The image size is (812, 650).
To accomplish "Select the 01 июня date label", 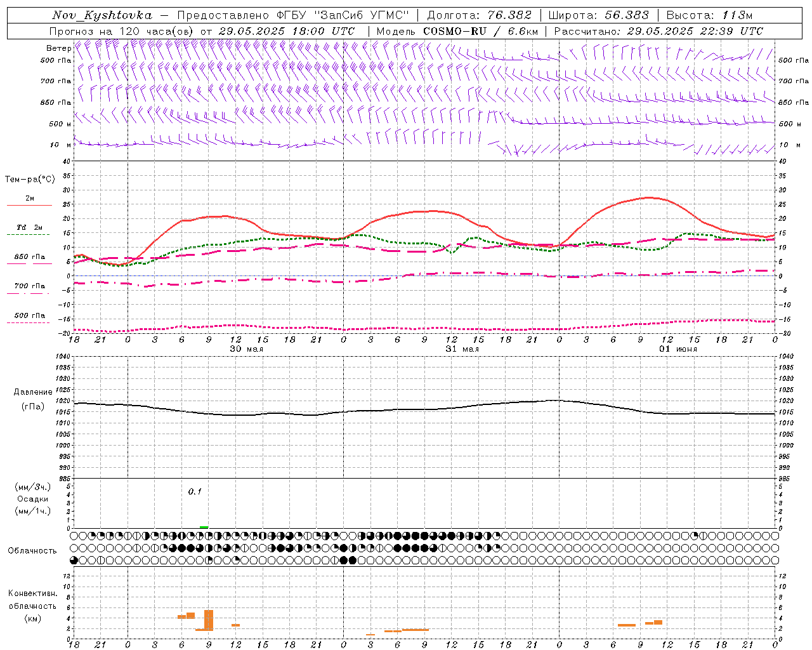I will 678,349.
